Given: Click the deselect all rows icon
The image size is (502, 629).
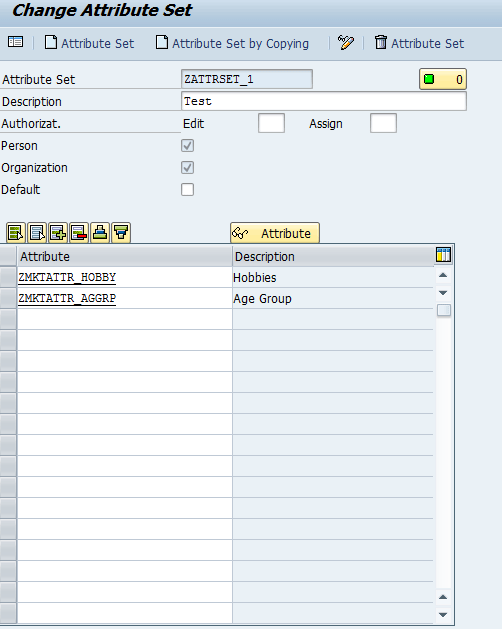Looking at the screenshot, I should [x=37, y=233].
